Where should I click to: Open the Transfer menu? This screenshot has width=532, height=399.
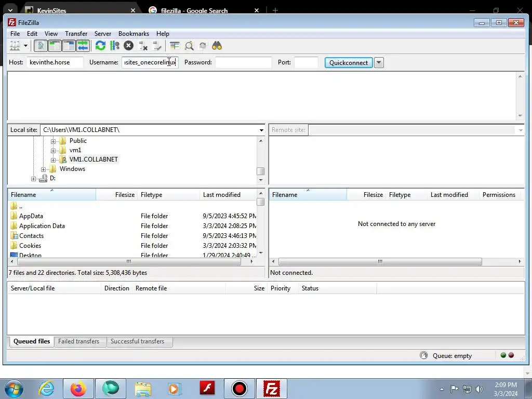point(76,34)
